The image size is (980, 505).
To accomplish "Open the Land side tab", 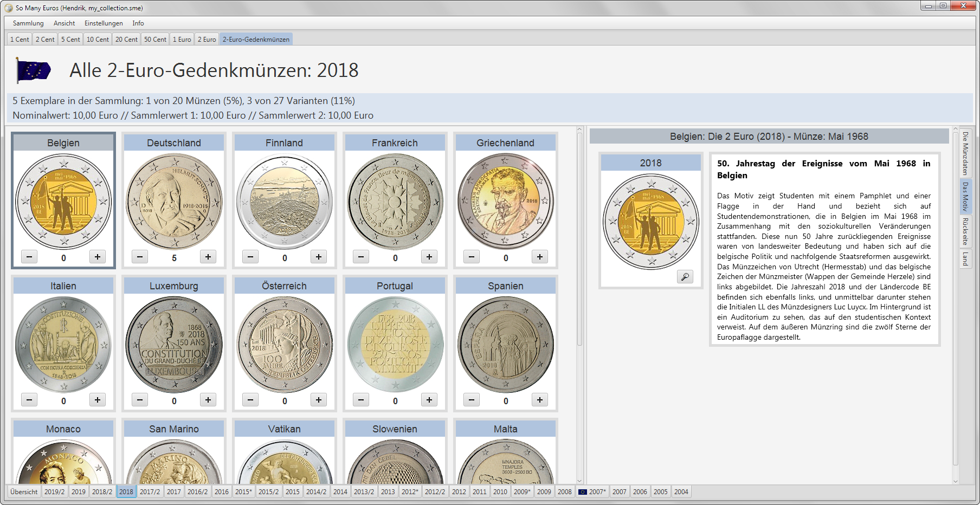I will coord(965,258).
